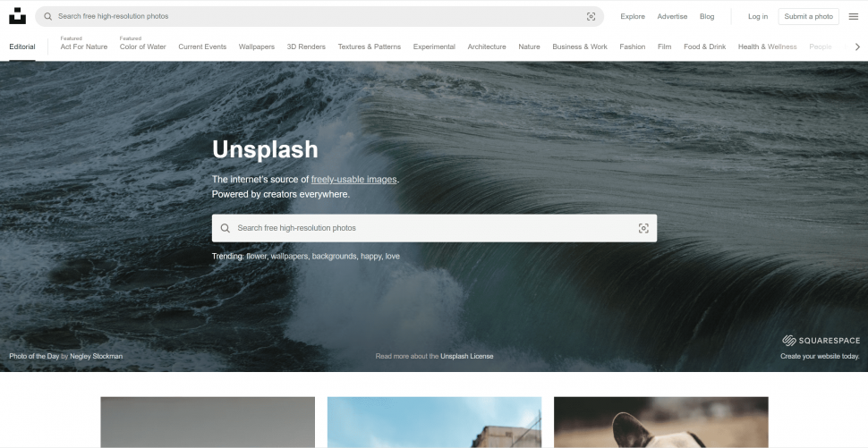Image resolution: width=868 pixels, height=448 pixels.
Task: Click trending term flower
Action: tap(256, 256)
